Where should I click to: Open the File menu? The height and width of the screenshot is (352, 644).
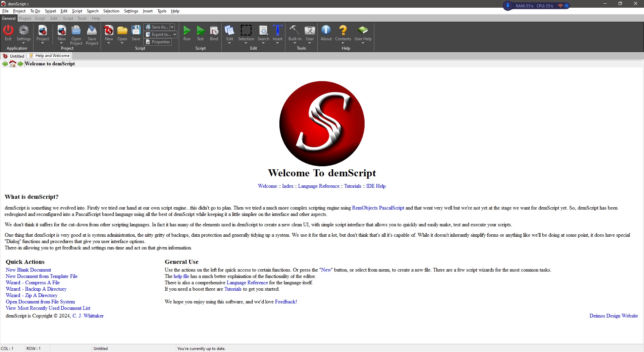coord(5,11)
